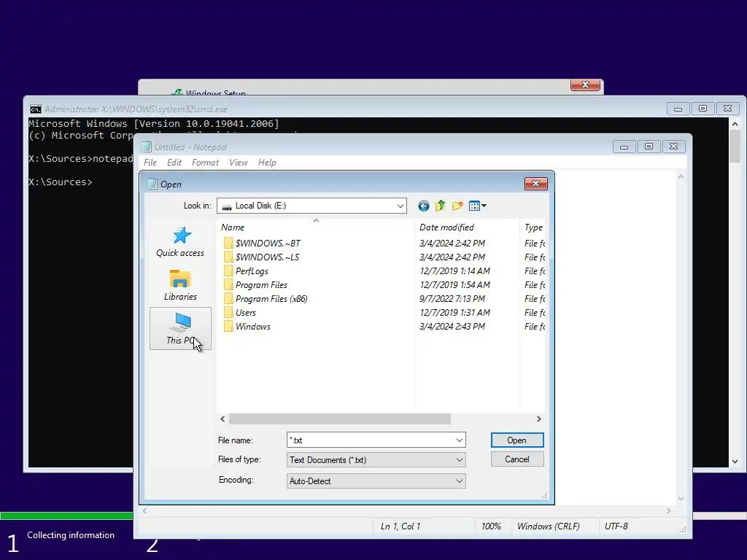The image size is (747, 560).
Task: Click Command Prompt scrollbar up arrow
Action: [x=735, y=124]
